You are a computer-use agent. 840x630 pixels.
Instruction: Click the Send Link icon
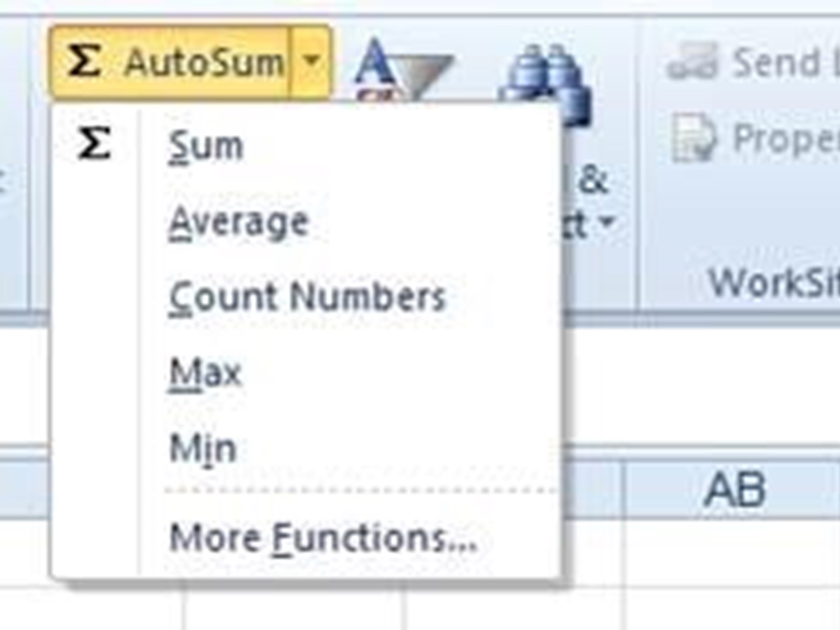pyautogui.click(x=692, y=62)
